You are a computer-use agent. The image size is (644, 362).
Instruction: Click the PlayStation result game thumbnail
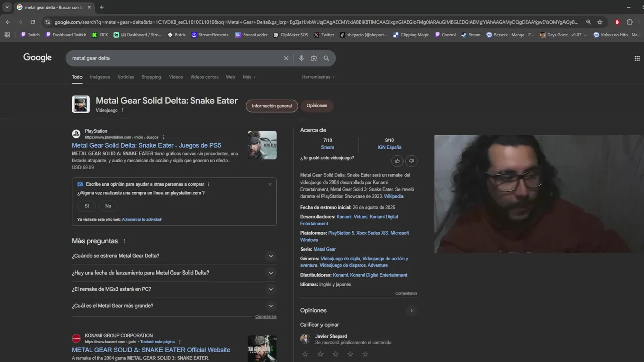[x=262, y=145]
